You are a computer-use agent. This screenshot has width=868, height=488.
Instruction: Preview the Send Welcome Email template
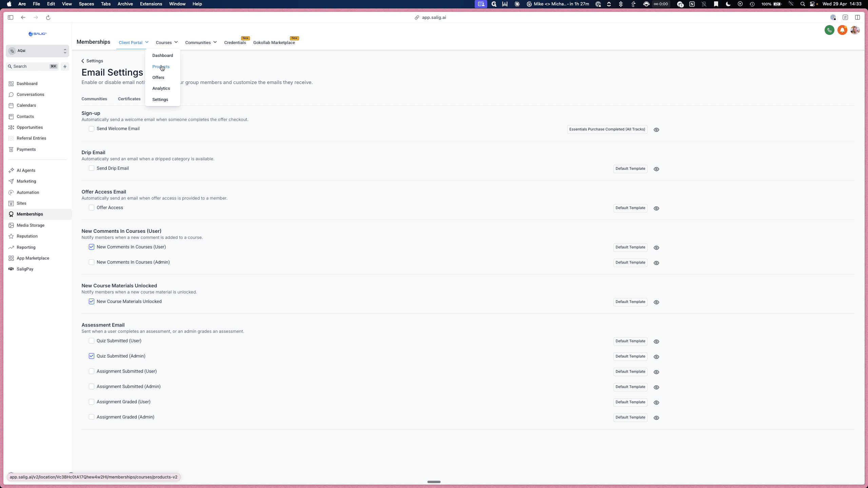656,130
